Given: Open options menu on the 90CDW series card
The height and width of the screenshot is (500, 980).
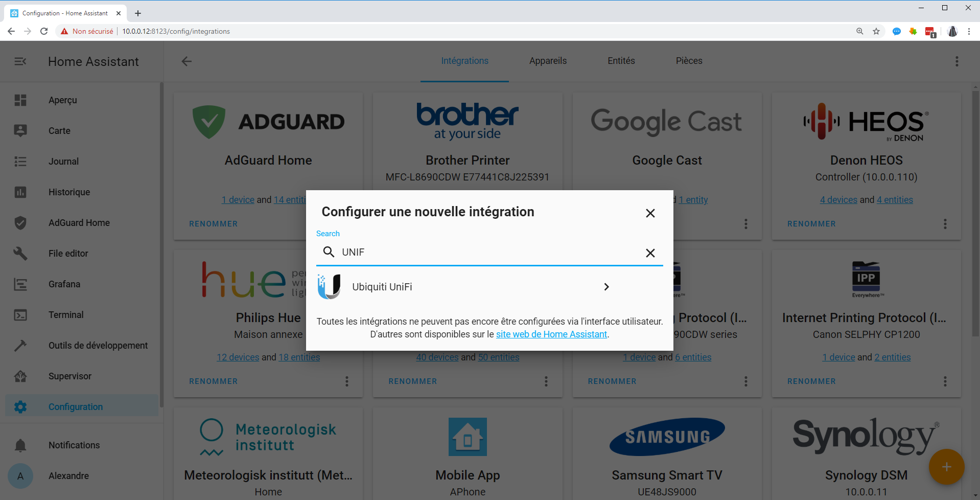Looking at the screenshot, I should 746,381.
